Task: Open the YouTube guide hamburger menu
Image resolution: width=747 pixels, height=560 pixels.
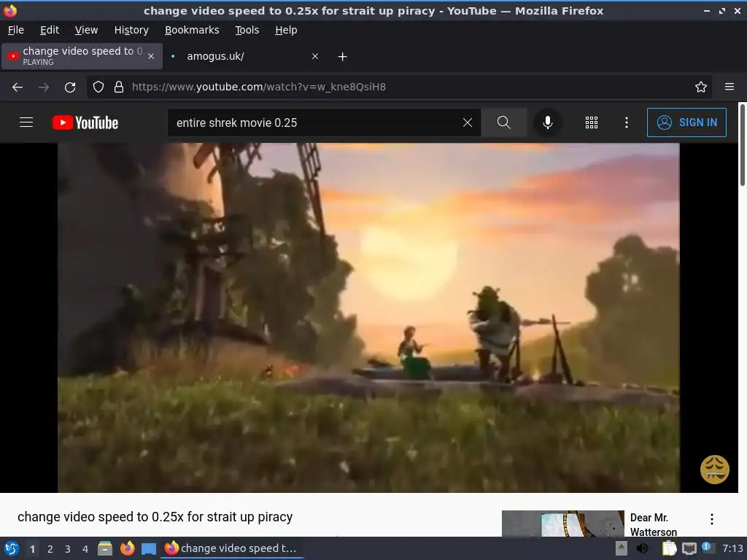Action: [x=26, y=122]
